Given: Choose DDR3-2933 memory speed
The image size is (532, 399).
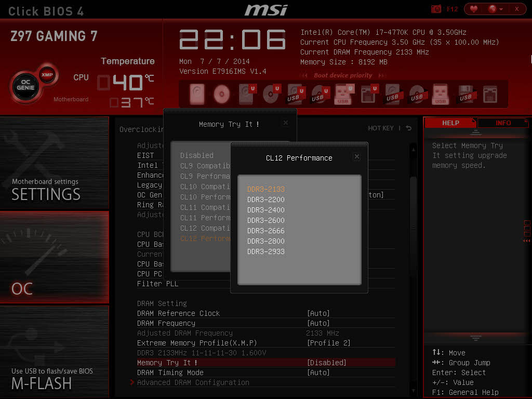Looking at the screenshot, I should coord(265,252).
